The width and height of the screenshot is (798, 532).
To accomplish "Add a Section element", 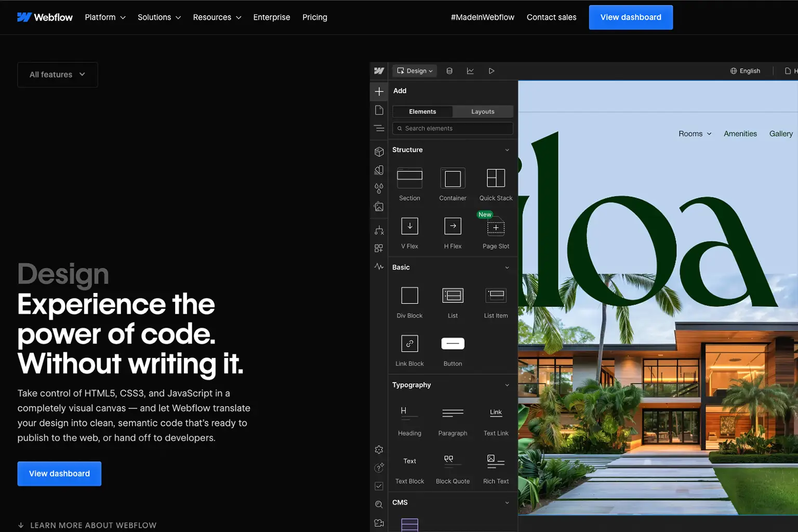I will pos(409,184).
